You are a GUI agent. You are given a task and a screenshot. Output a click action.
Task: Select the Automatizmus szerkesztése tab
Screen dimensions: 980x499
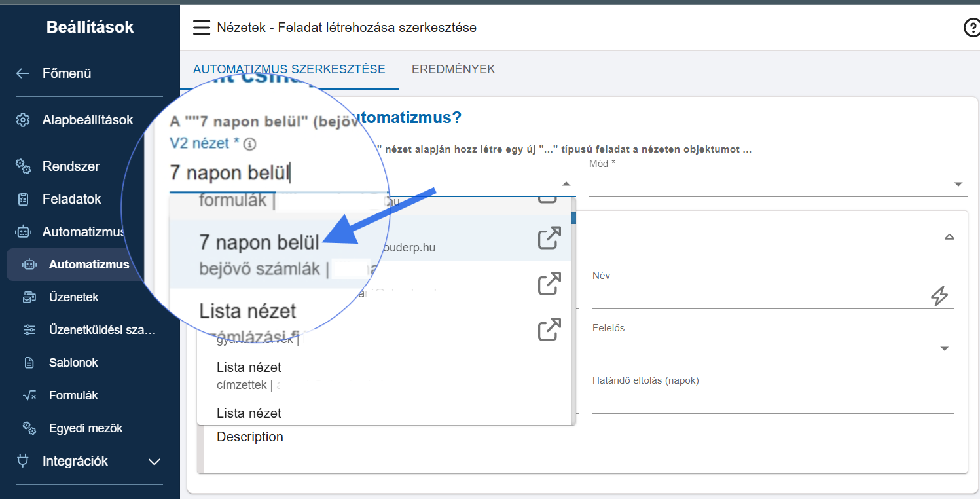point(289,69)
